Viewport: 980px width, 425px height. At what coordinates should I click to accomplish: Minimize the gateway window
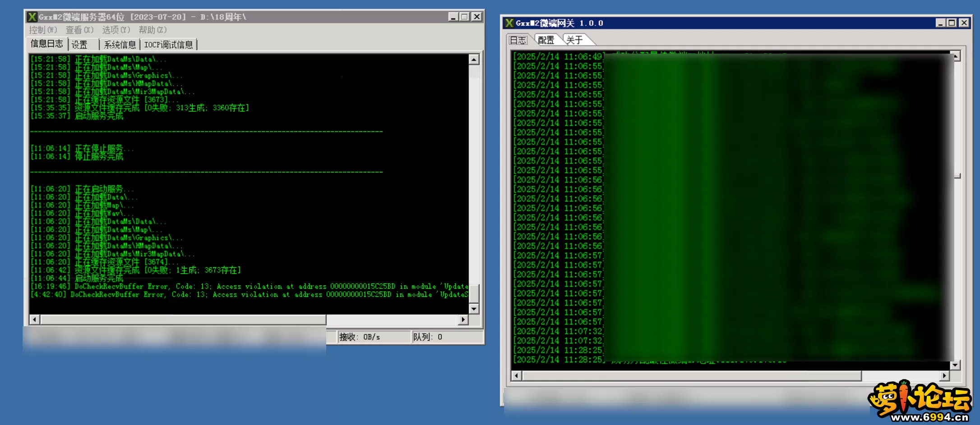941,23
